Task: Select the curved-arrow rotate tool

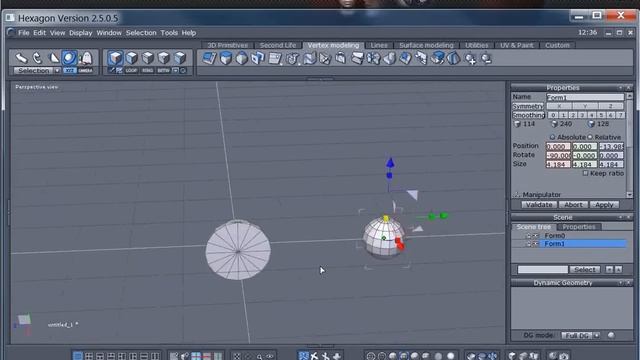Action: (x=37, y=58)
